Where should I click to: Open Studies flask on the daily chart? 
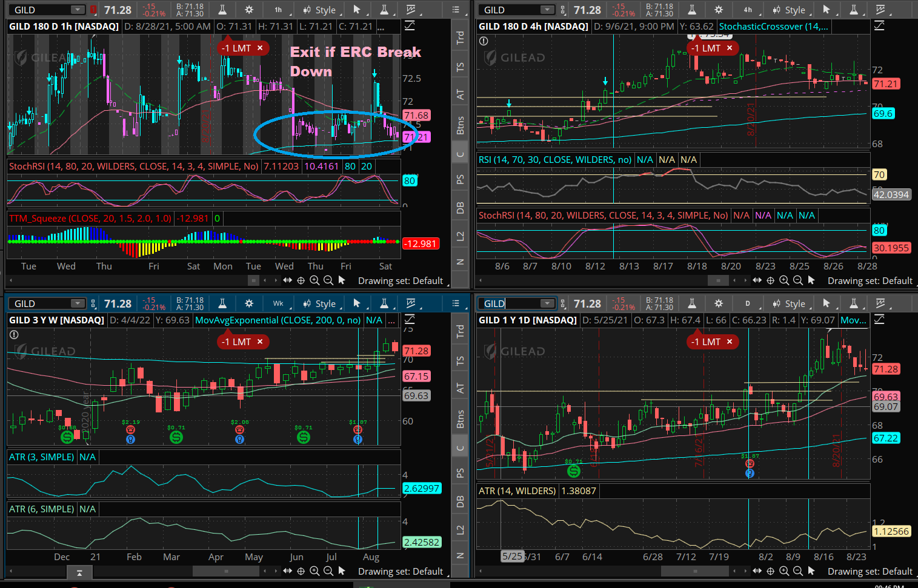point(692,303)
